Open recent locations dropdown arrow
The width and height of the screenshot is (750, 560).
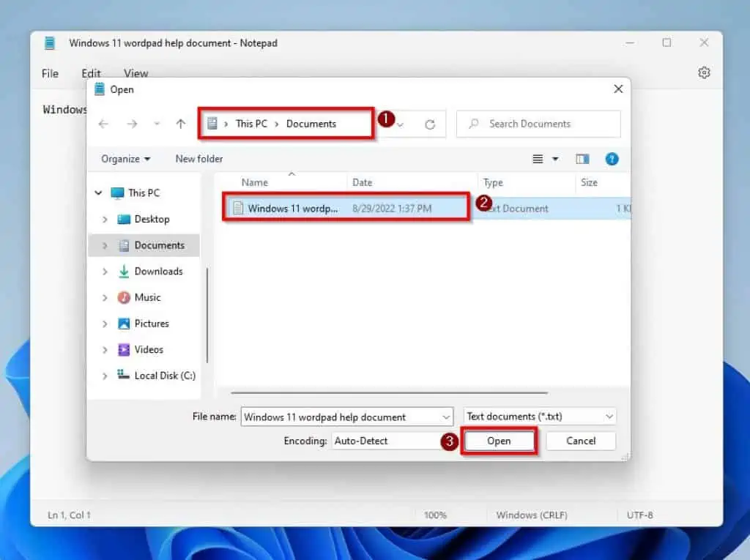[157, 124]
